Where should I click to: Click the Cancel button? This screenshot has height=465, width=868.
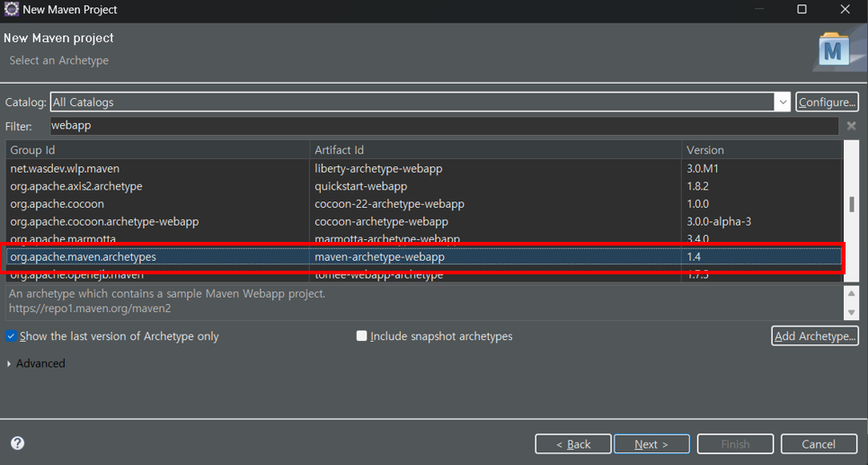tap(819, 444)
